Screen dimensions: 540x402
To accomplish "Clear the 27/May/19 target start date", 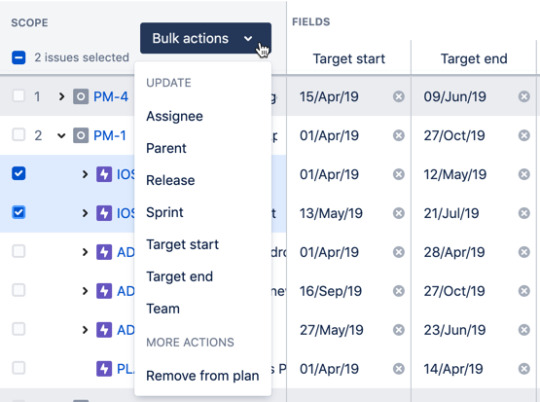I will coord(398,330).
